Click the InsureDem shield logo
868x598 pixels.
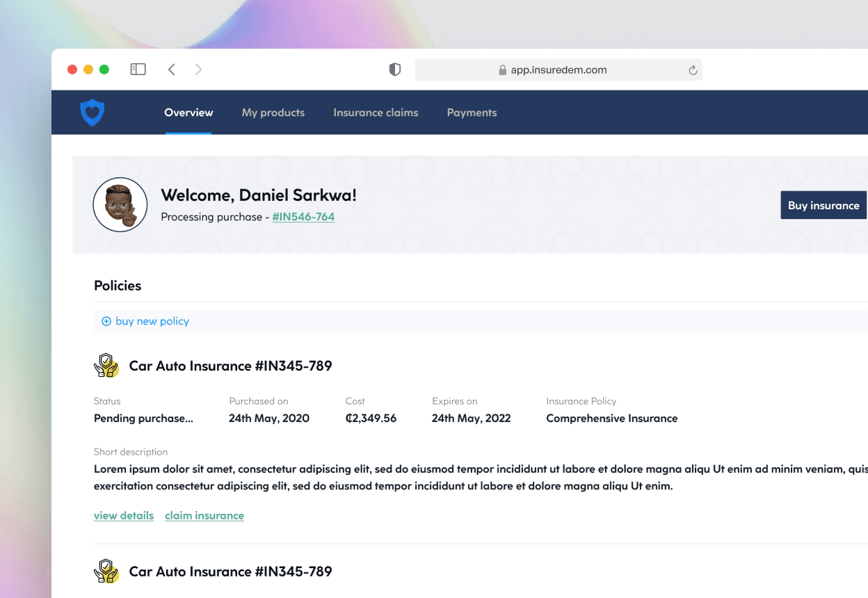(92, 113)
